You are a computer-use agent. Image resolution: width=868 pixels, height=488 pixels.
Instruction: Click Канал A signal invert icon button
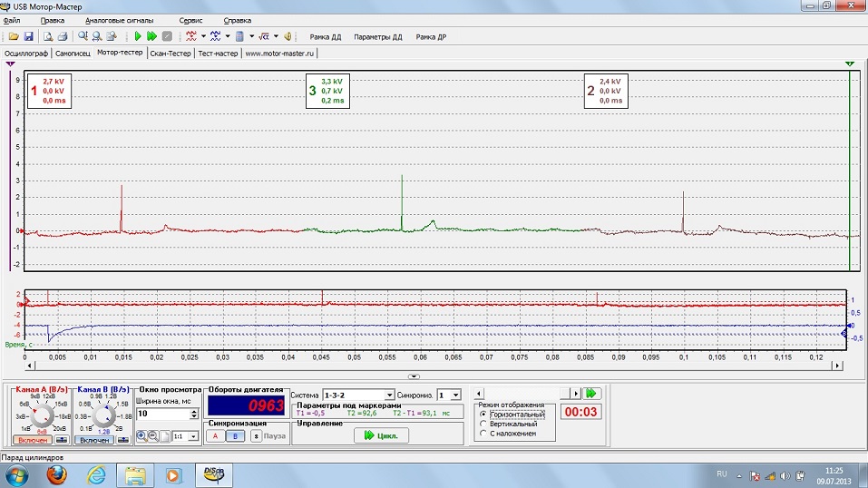point(62,440)
